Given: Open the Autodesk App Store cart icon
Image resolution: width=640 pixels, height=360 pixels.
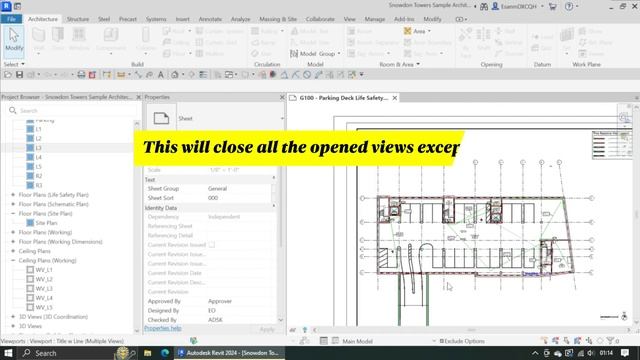Looking at the screenshot, I should click(x=553, y=6).
